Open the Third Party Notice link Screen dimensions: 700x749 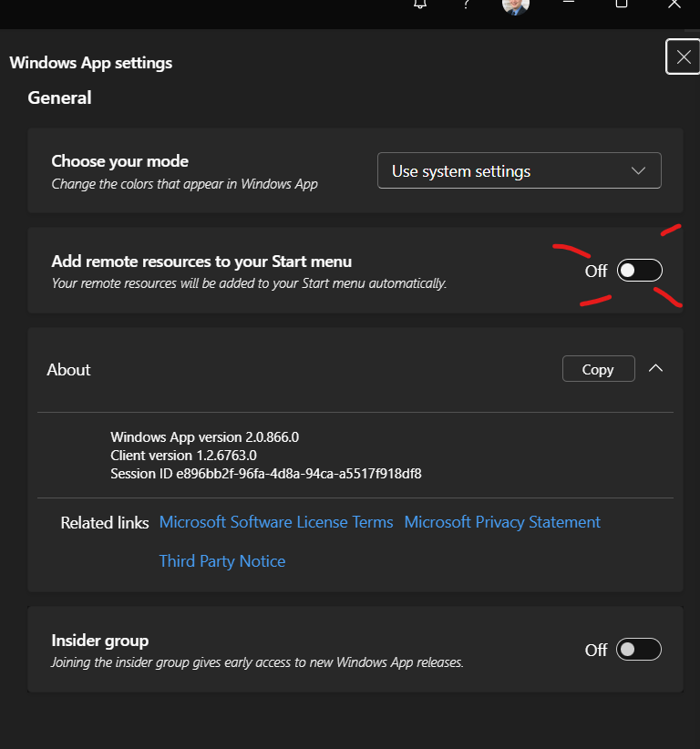tap(222, 561)
